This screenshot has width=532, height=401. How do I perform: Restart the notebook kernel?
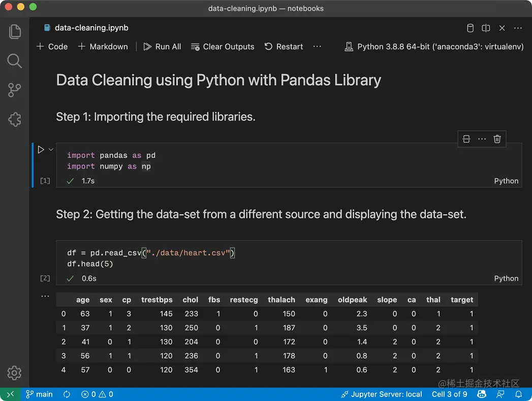click(284, 46)
